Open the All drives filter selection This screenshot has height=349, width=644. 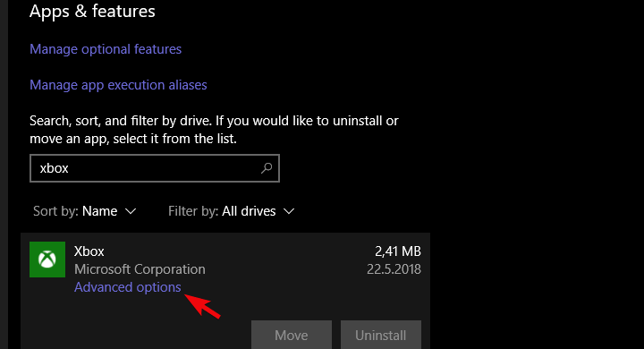coord(249,211)
